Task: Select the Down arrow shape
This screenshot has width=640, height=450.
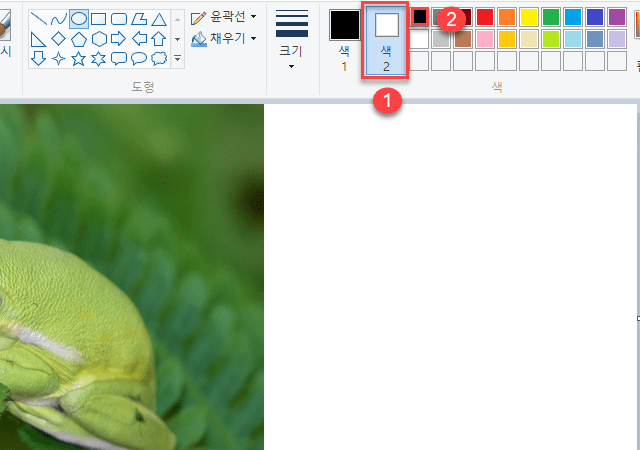Action: tap(38, 58)
